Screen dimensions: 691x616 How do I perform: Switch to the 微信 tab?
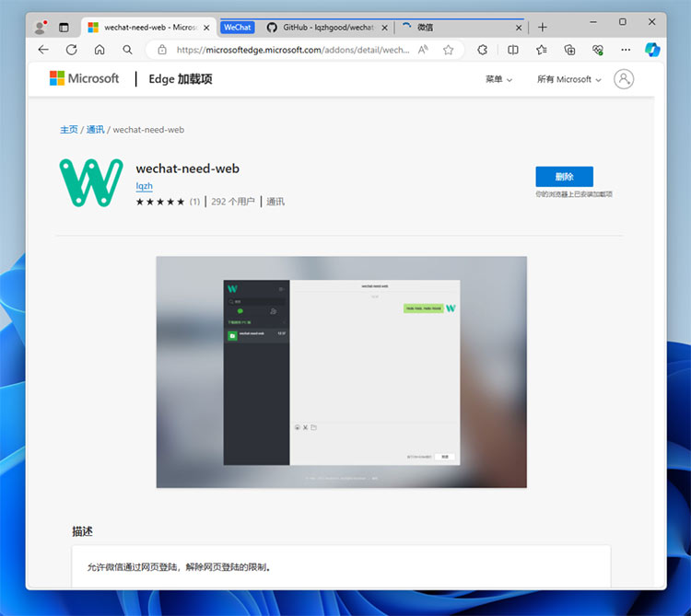tap(462, 28)
